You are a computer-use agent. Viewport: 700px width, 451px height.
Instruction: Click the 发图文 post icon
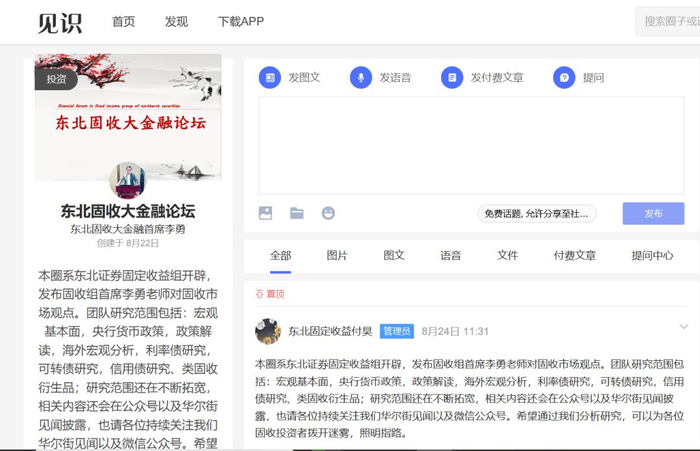pyautogui.click(x=270, y=78)
